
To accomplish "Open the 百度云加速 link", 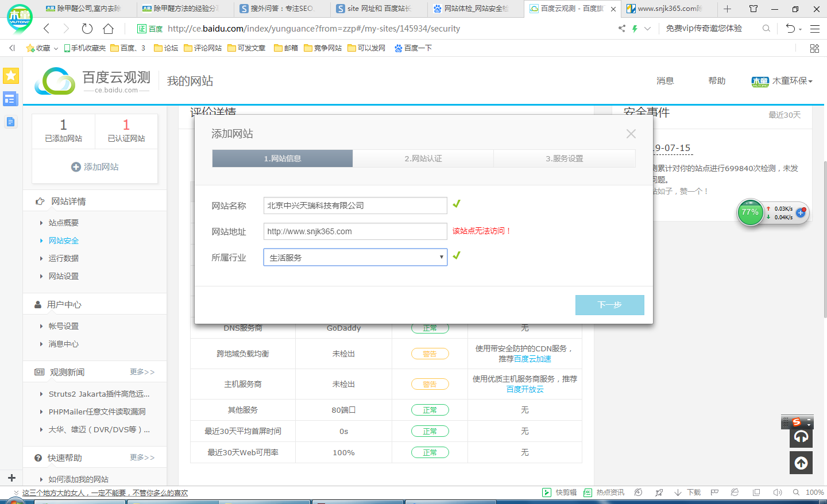I will point(532,359).
